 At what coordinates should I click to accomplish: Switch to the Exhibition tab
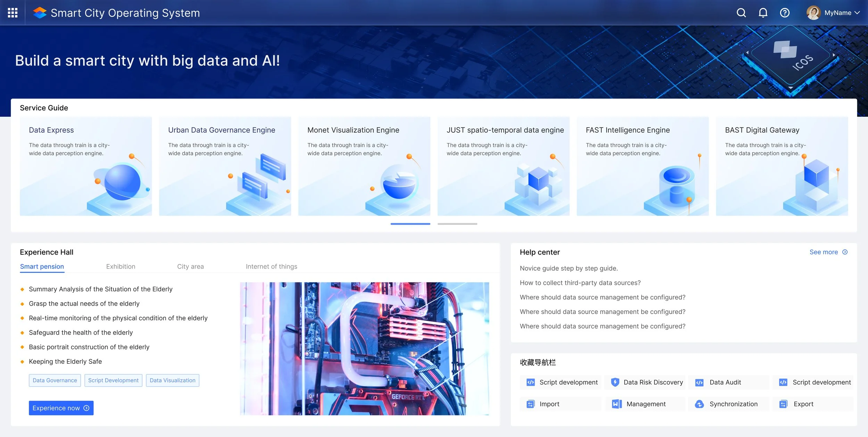tap(120, 266)
